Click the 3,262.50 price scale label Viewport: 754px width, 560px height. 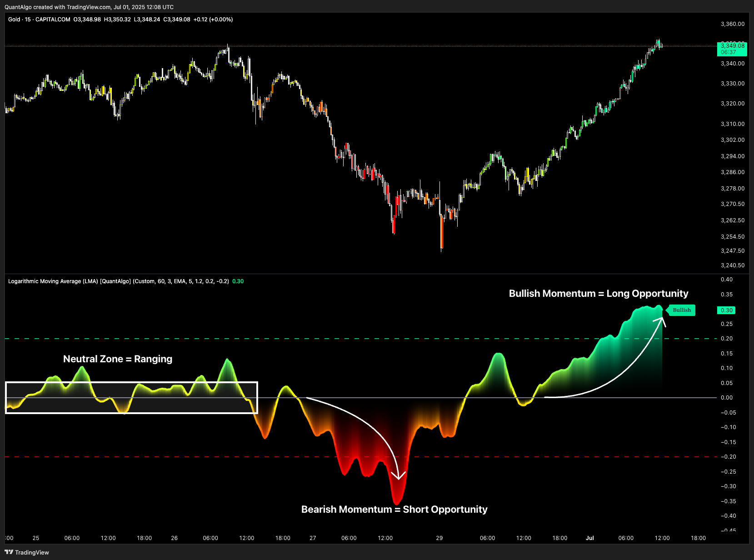pyautogui.click(x=733, y=220)
